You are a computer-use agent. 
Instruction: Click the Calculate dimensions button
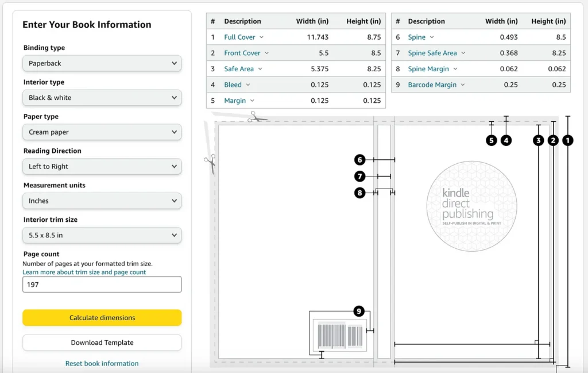click(102, 318)
